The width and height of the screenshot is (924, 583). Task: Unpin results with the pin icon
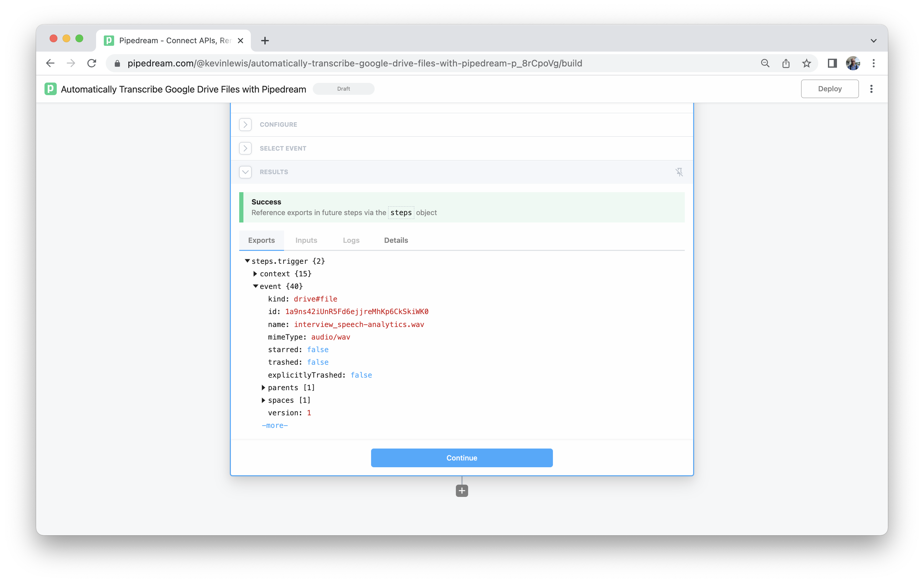(679, 172)
